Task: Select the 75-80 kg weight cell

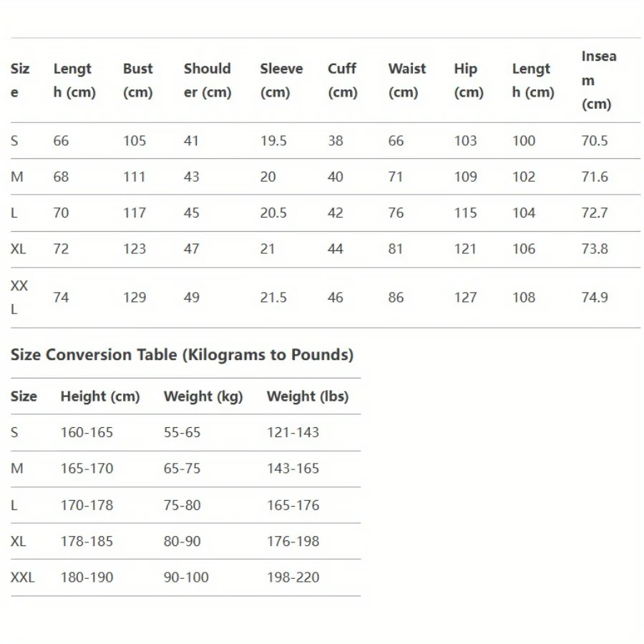Action: pos(182,505)
